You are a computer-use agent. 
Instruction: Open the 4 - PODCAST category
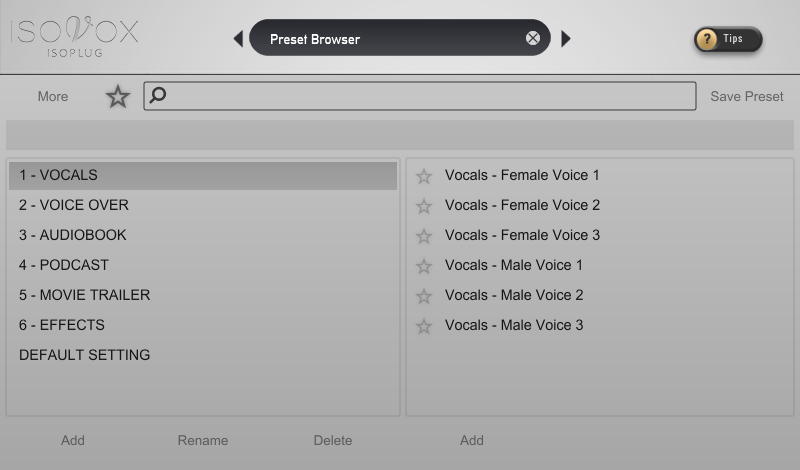(x=64, y=265)
